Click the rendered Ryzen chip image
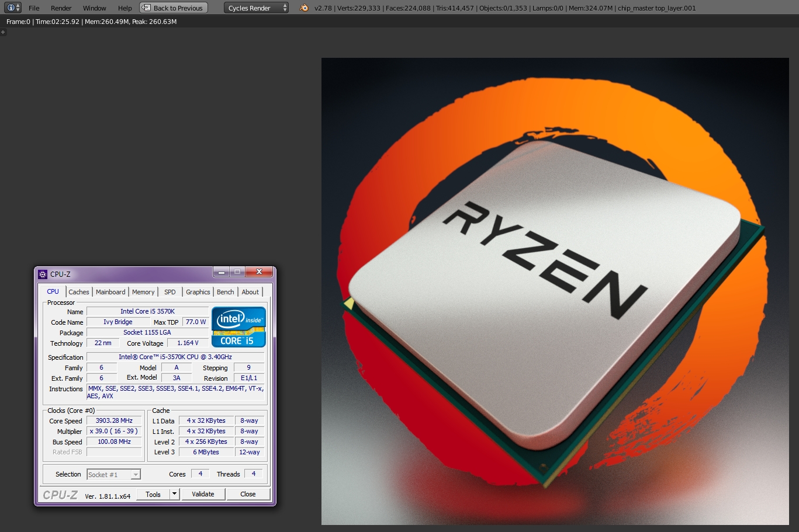Screen dimensions: 799x532 click(x=555, y=291)
